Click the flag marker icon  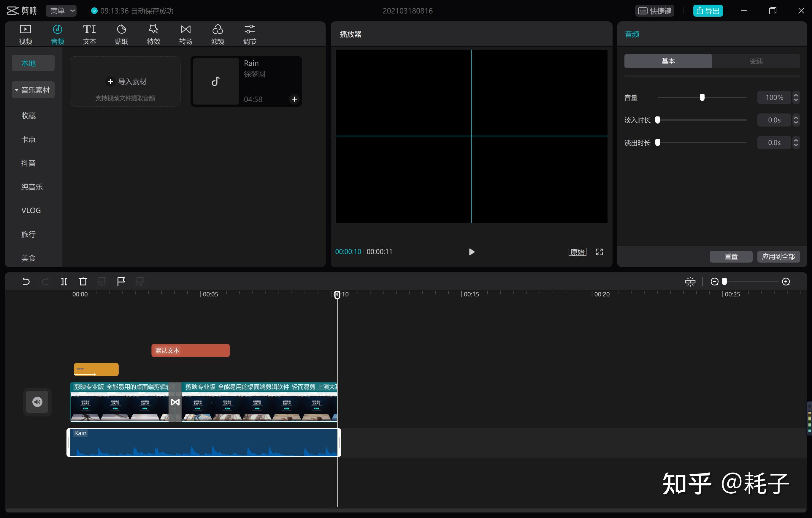[x=121, y=282]
